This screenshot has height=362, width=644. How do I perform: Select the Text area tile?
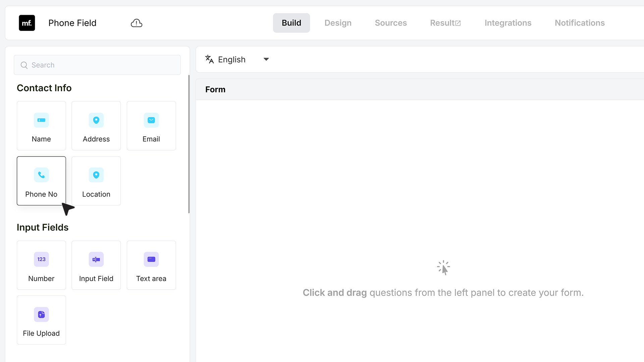151,265
